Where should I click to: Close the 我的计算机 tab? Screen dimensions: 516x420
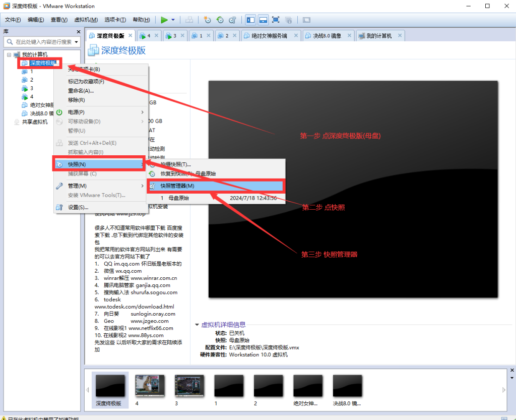[400, 36]
